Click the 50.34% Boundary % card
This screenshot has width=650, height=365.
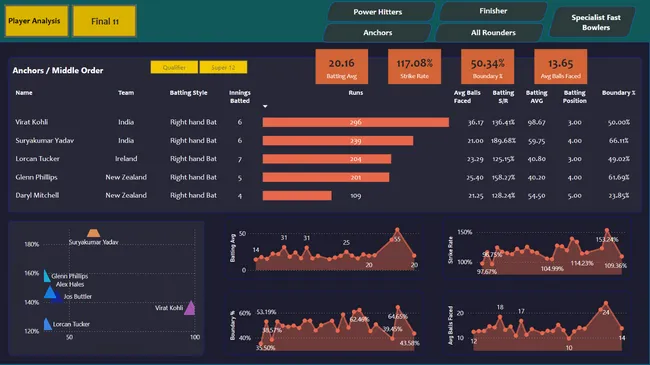pos(488,67)
